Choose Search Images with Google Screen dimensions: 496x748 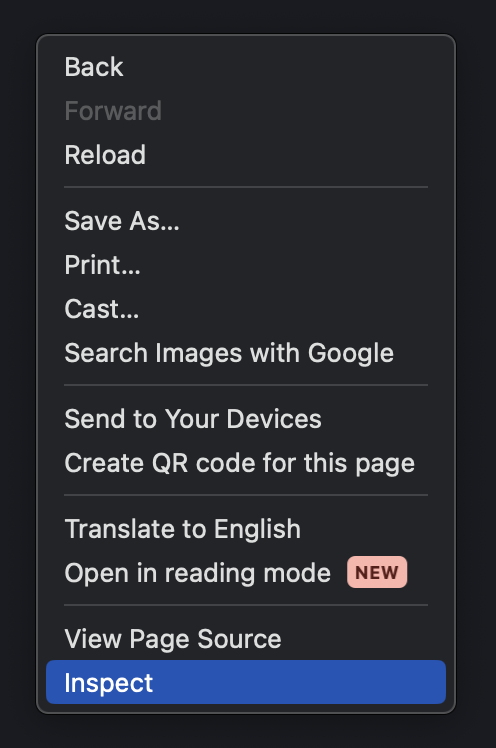pos(246,353)
